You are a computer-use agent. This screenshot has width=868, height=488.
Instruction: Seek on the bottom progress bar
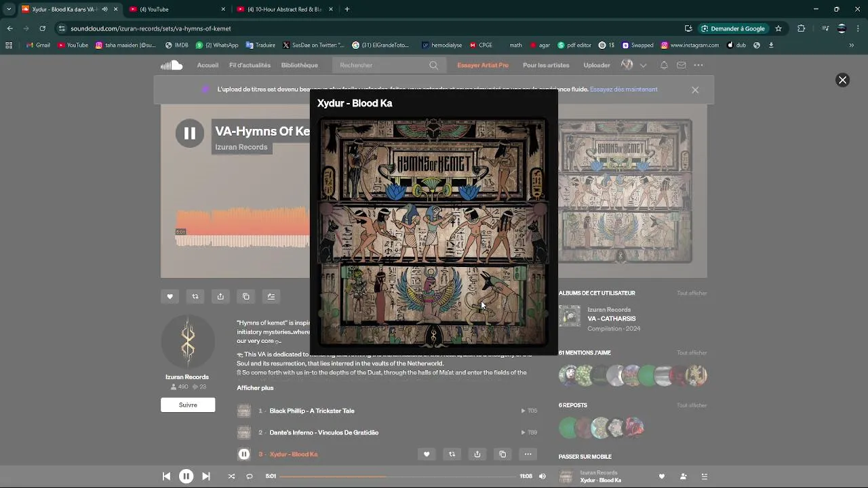[398, 476]
